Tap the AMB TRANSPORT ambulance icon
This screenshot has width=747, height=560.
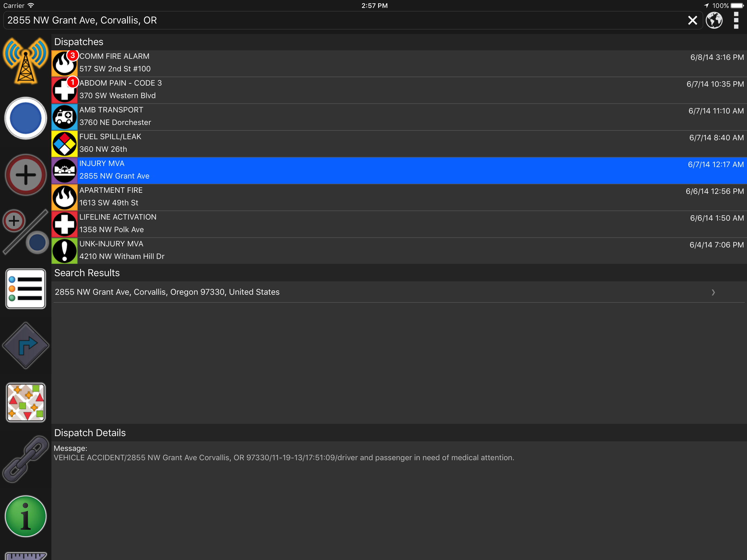(65, 117)
